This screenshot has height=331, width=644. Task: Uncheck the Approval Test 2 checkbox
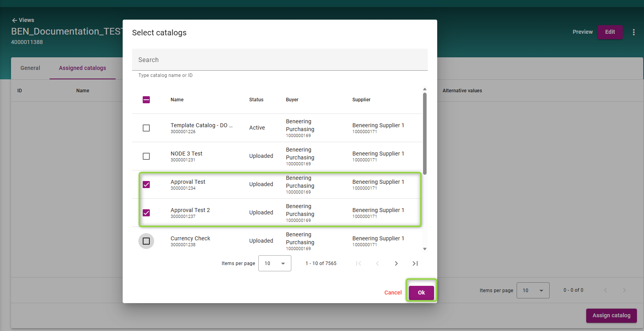[146, 213]
